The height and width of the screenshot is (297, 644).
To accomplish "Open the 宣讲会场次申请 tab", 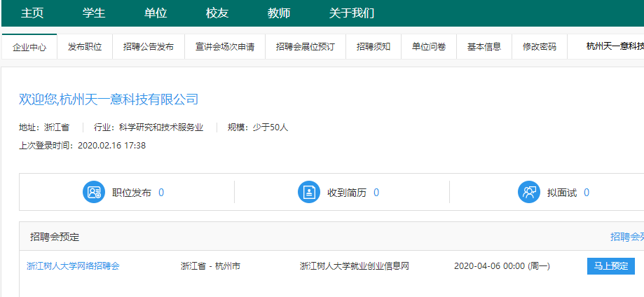I will point(225,47).
